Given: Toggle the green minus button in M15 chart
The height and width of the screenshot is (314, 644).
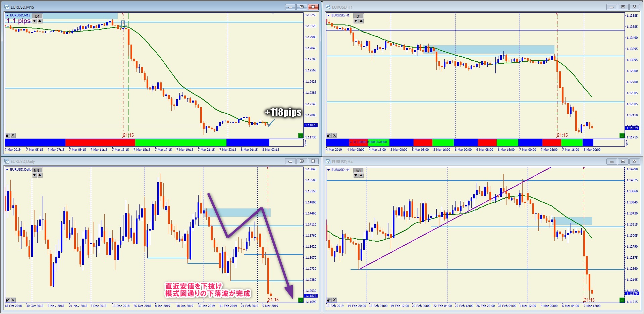Looking at the screenshot, I should tap(301, 136).
